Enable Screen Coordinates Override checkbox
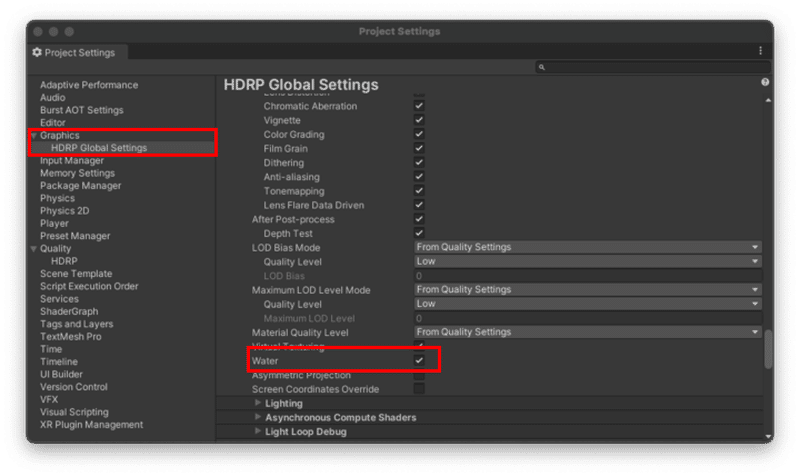This screenshot has width=800, height=476. [x=419, y=389]
